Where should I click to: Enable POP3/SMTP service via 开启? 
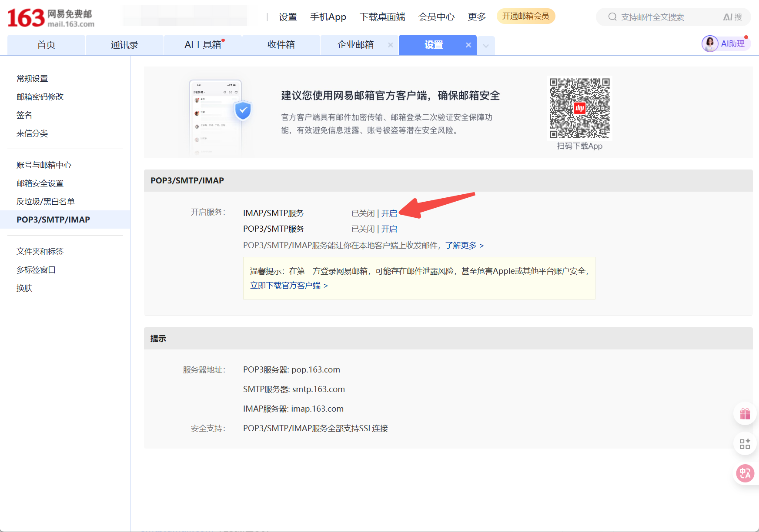(389, 229)
